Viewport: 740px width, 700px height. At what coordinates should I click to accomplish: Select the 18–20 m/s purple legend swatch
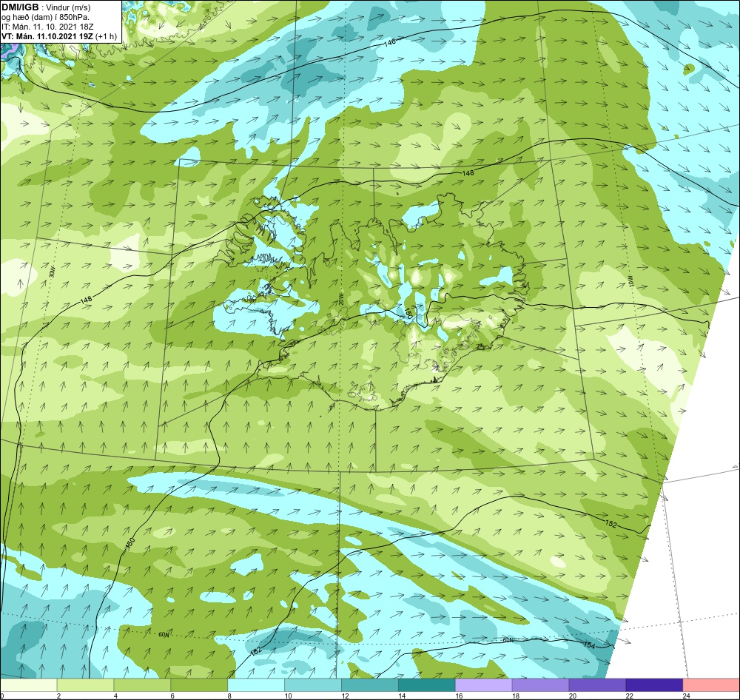540,684
